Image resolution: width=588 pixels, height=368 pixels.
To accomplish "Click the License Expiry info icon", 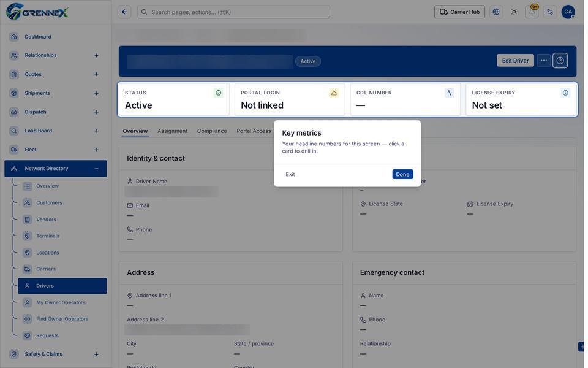I will click(x=565, y=93).
